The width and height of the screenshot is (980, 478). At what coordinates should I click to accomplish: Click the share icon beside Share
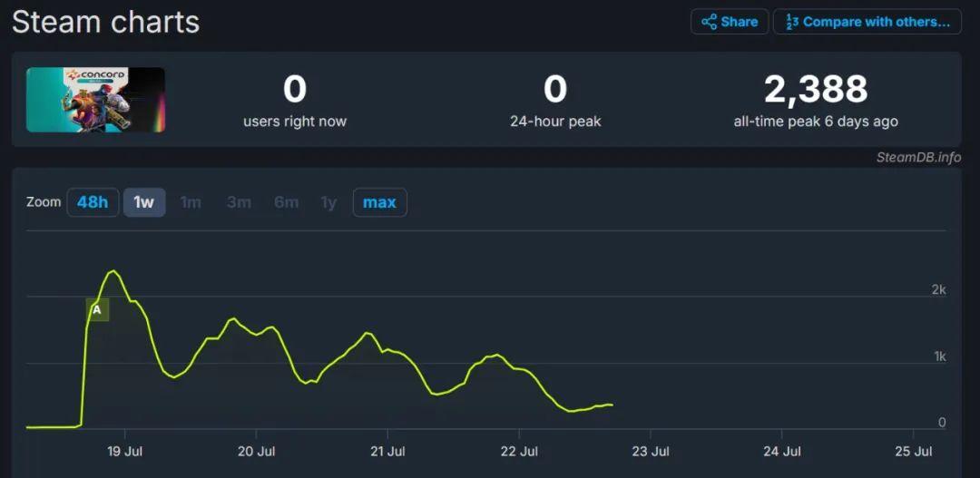pyautogui.click(x=709, y=22)
